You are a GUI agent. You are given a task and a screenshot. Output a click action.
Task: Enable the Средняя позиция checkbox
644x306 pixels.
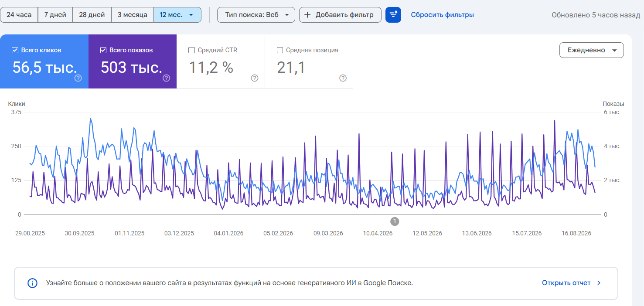click(280, 50)
